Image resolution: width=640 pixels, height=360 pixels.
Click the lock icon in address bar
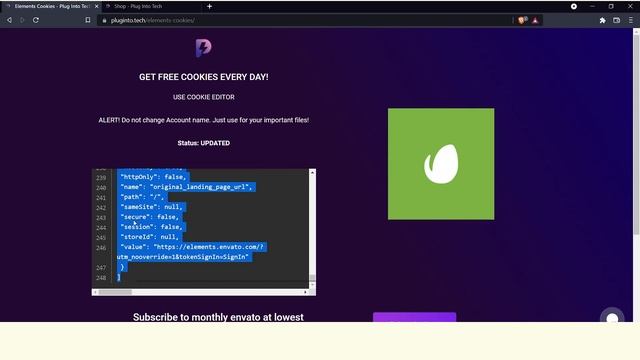104,20
